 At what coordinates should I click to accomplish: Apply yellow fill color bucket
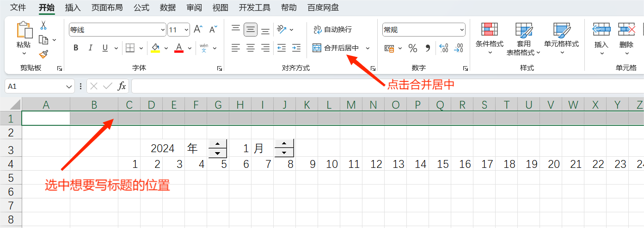155,48
